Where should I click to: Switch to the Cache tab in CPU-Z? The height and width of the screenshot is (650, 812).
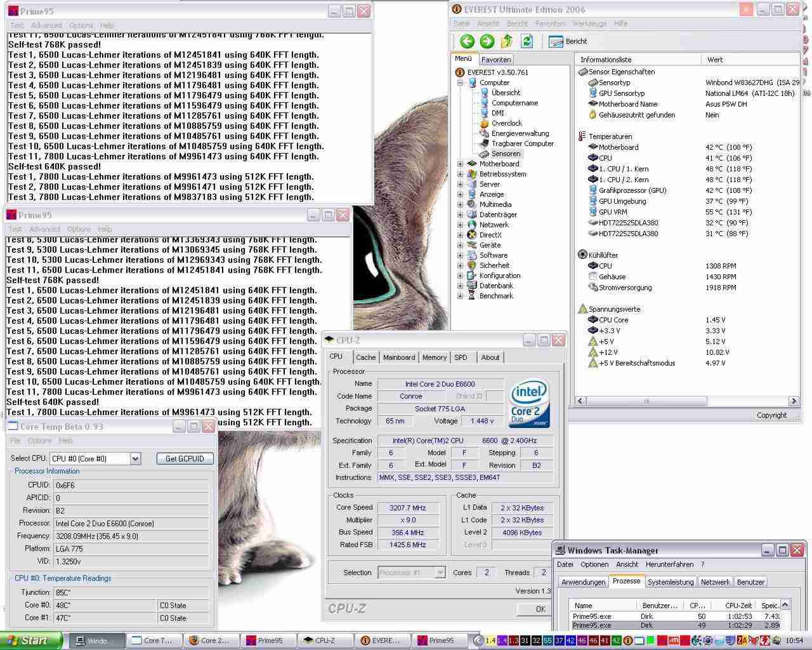pyautogui.click(x=365, y=357)
